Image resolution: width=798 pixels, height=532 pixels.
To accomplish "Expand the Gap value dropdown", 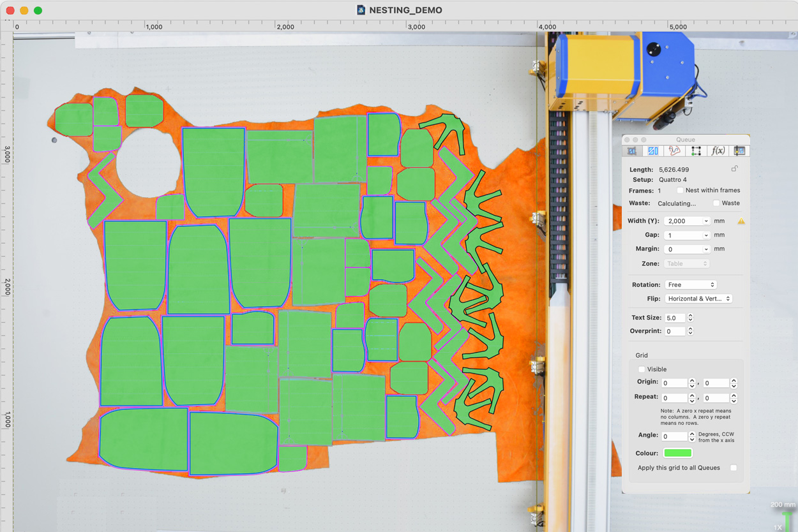I will [x=706, y=235].
